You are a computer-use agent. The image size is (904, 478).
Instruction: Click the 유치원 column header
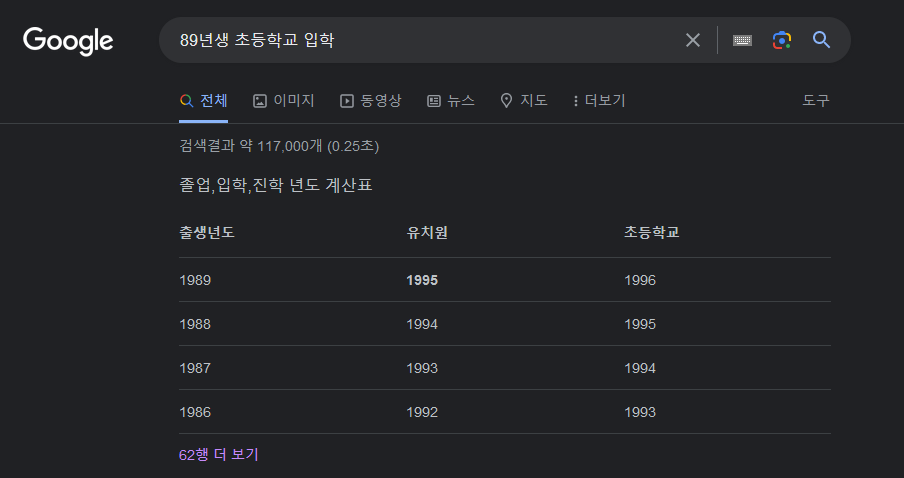[x=426, y=233]
